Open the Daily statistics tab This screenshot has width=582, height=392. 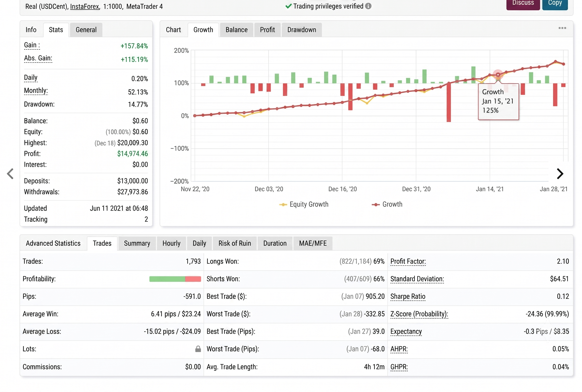point(199,243)
